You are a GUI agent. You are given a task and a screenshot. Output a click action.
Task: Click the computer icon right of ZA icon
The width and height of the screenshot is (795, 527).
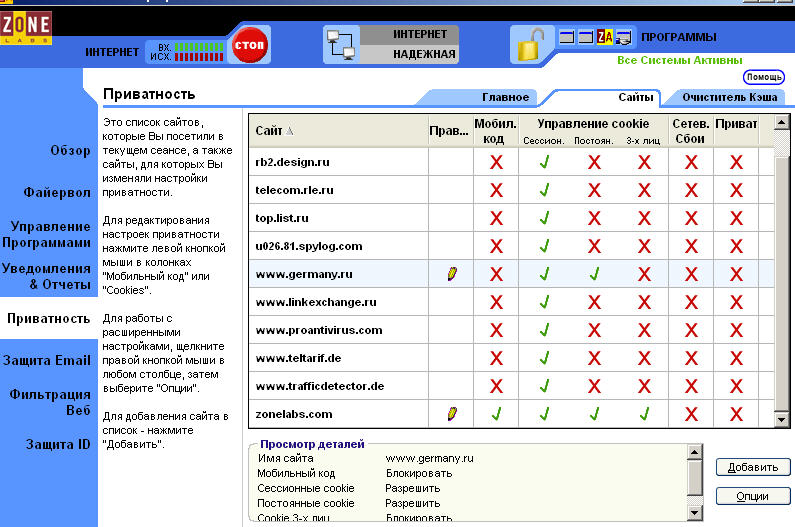point(623,37)
